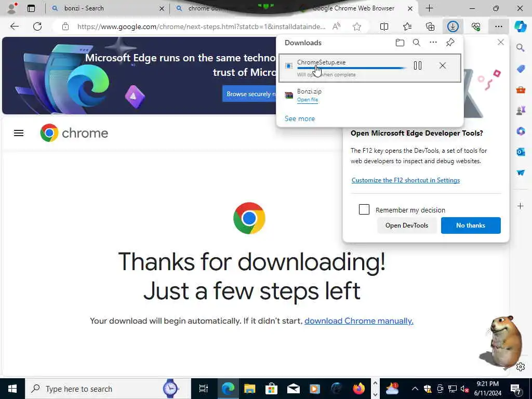This screenshot has width=532, height=399.
Task: Click the Bonzi.zip file name
Action: coord(309,91)
